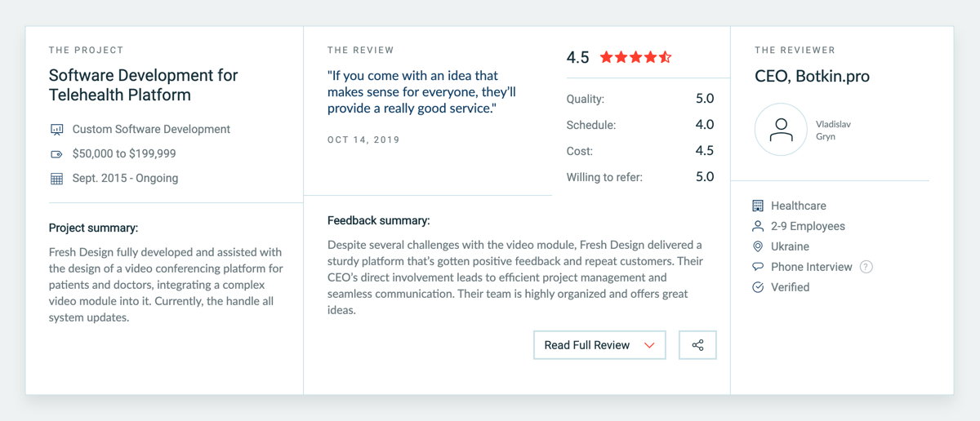The height and width of the screenshot is (421, 980).
Task: Click the budget tag icon beside $50,000
Action: pos(56,154)
